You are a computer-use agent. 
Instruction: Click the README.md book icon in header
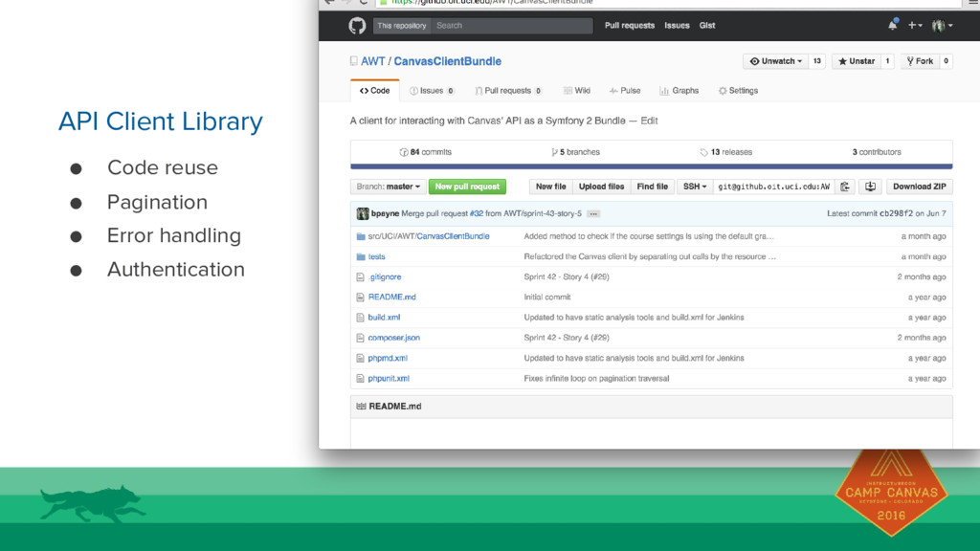click(361, 406)
